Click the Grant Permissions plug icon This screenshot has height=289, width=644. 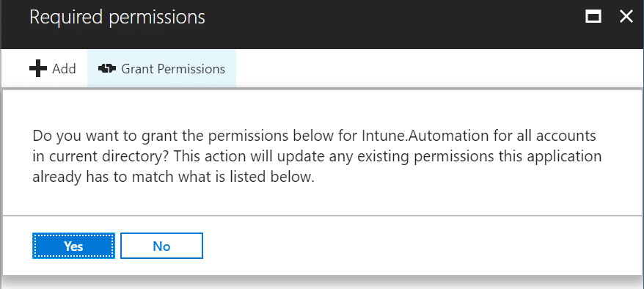pyautogui.click(x=107, y=69)
